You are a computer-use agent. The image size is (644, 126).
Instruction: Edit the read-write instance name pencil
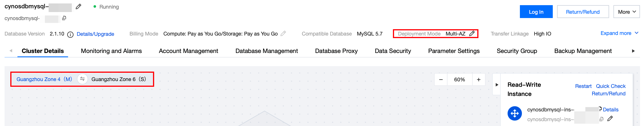click(610, 119)
